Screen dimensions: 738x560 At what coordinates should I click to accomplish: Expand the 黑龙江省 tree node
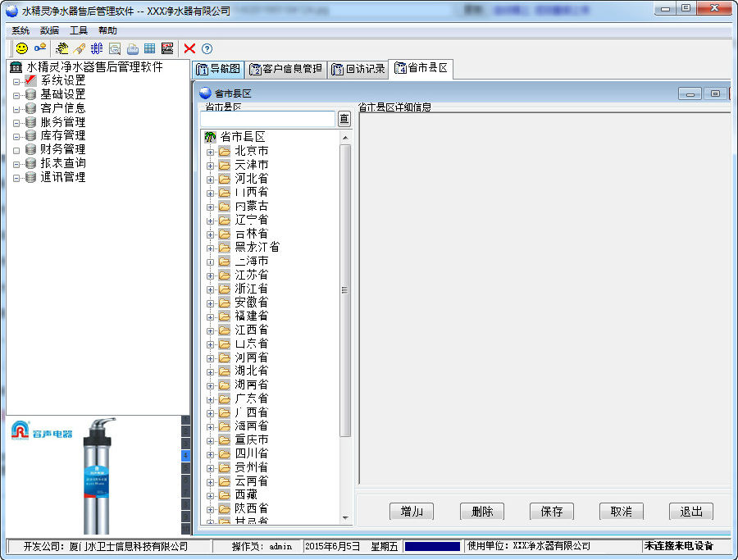(x=211, y=248)
